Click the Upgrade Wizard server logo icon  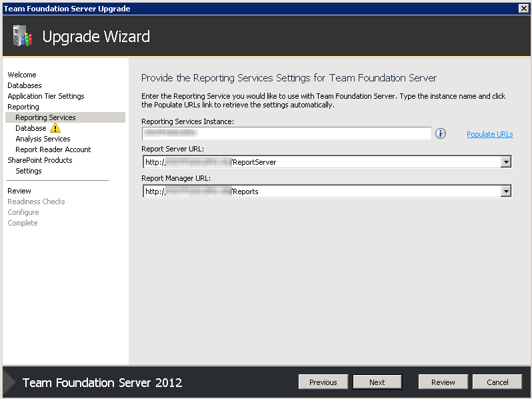(23, 35)
